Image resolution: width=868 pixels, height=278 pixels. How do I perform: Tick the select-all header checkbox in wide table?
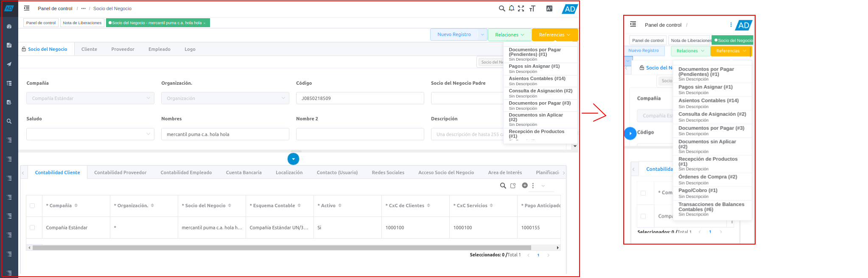tap(32, 206)
